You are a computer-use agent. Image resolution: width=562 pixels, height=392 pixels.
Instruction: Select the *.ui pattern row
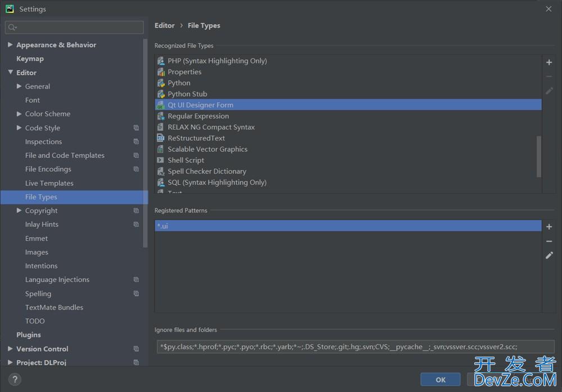tap(348, 226)
